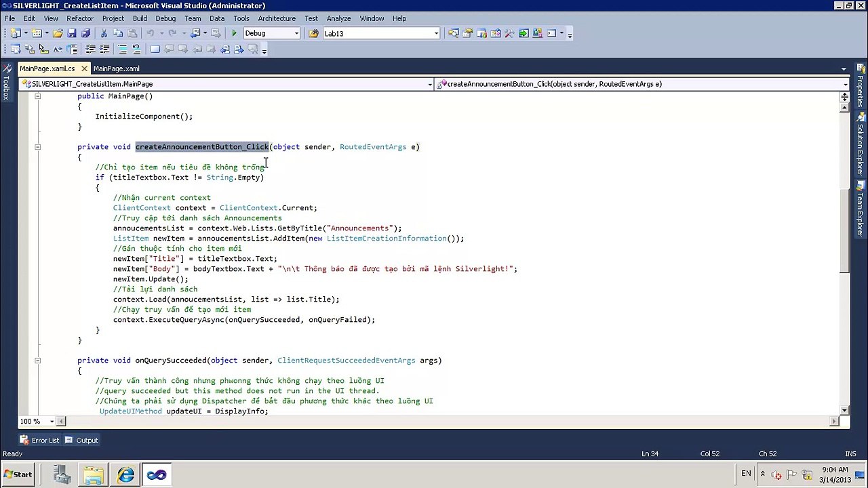868x488 pixels.
Task: Click the Decrease Line Indent icon
Action: [x=90, y=49]
